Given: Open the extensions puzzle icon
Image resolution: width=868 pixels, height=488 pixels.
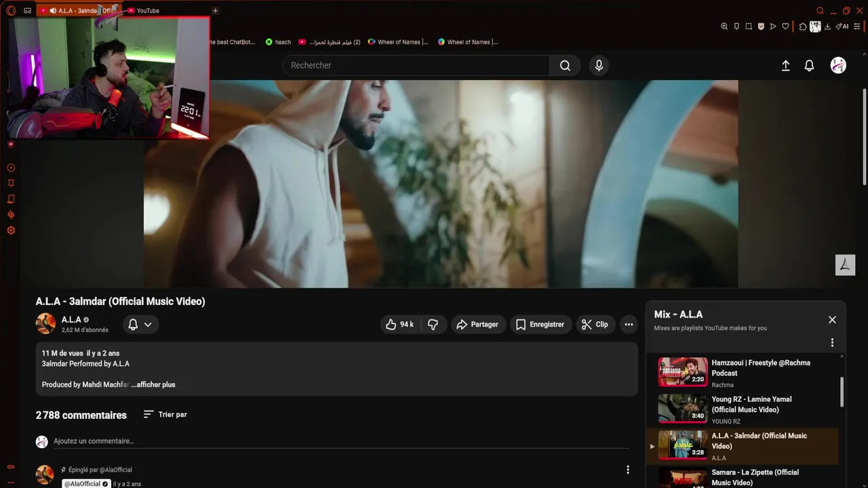Looking at the screenshot, I should pyautogui.click(x=803, y=26).
